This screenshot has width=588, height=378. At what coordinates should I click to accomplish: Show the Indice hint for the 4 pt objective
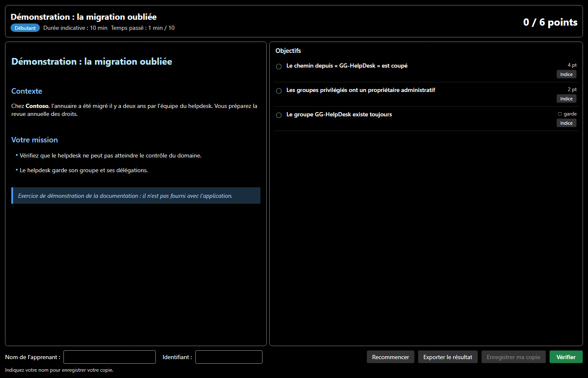click(567, 74)
